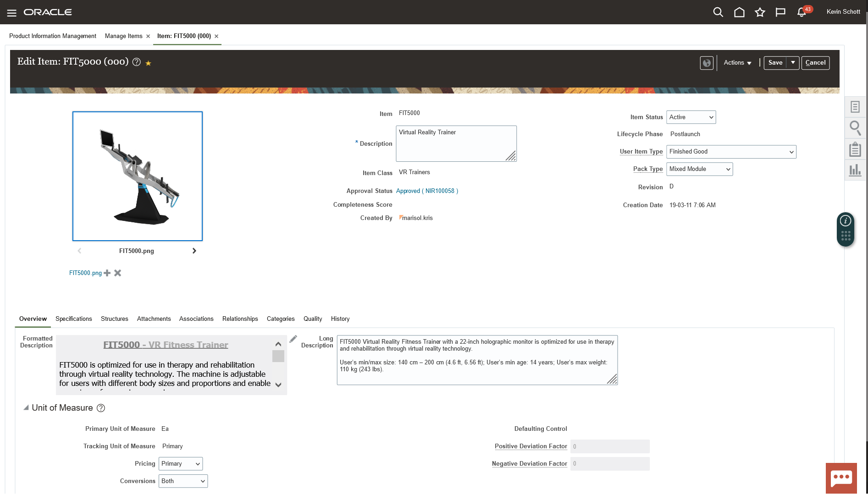Viewport: 868px width, 495px height.
Task: Remove image with X icon beside FIT5000.png
Action: coord(118,273)
